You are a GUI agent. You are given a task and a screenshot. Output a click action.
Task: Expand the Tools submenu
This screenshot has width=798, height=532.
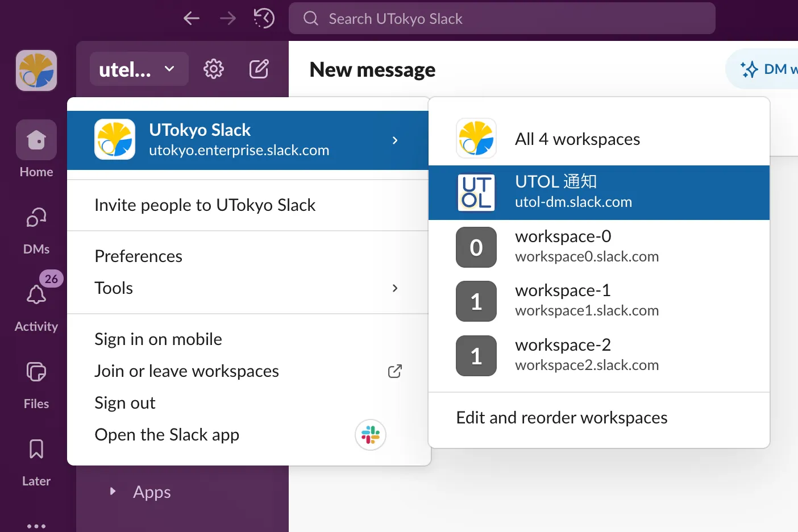pyautogui.click(x=247, y=288)
